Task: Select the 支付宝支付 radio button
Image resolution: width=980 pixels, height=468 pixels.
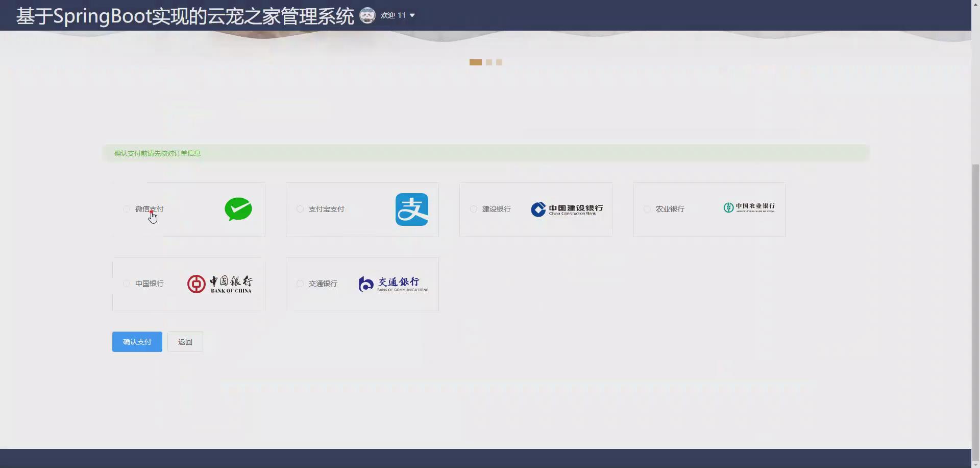Action: [x=300, y=209]
